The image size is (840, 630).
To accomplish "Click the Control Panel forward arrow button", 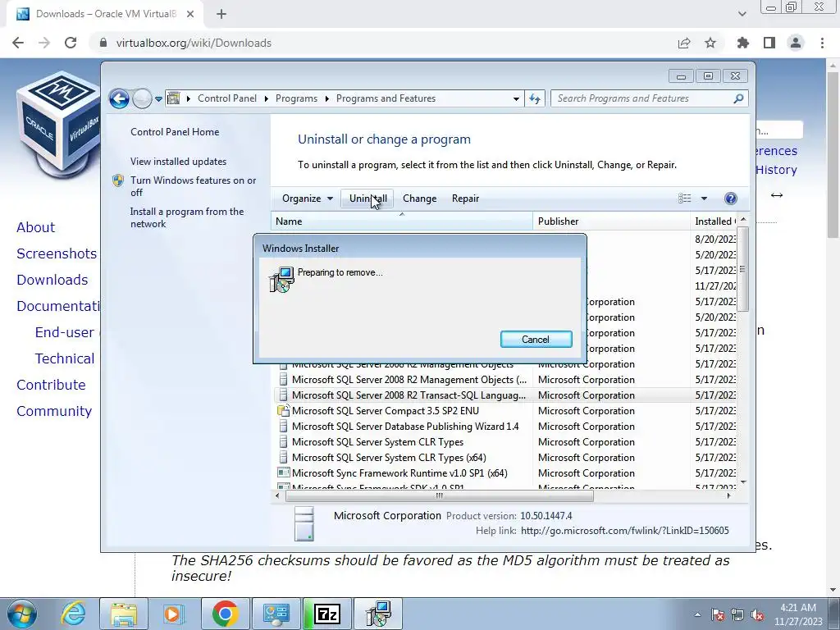I will tap(142, 98).
